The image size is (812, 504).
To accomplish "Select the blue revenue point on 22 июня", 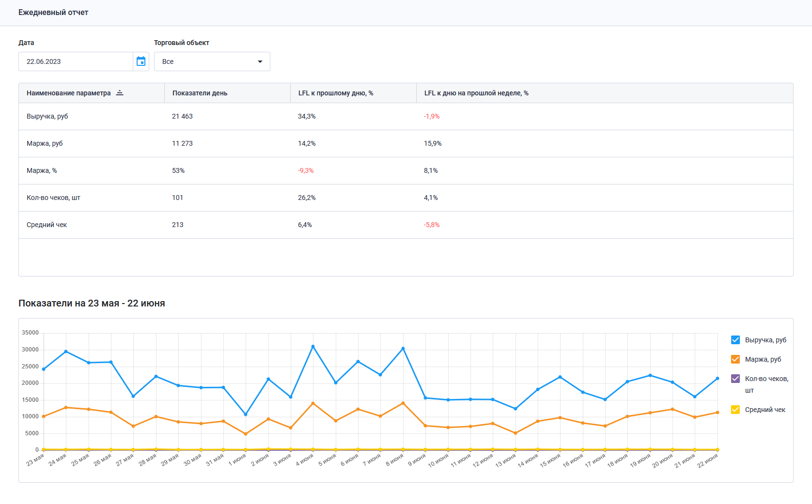I will coord(718,379).
